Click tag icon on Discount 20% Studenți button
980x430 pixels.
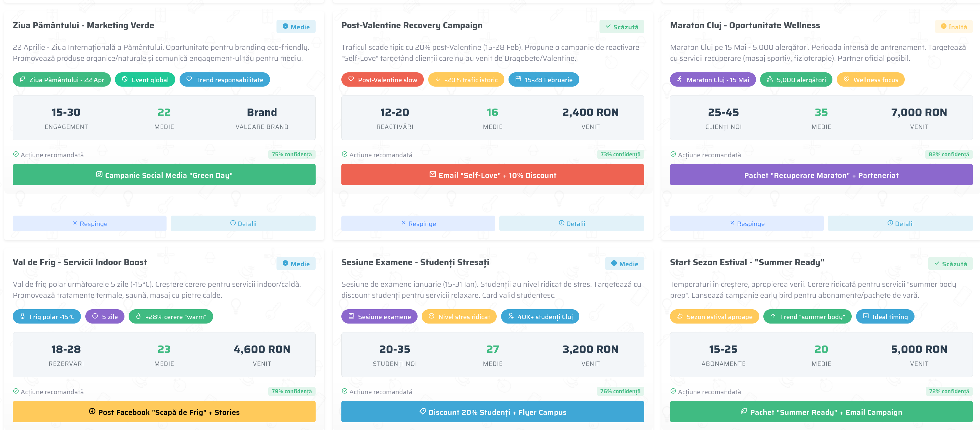coord(422,411)
